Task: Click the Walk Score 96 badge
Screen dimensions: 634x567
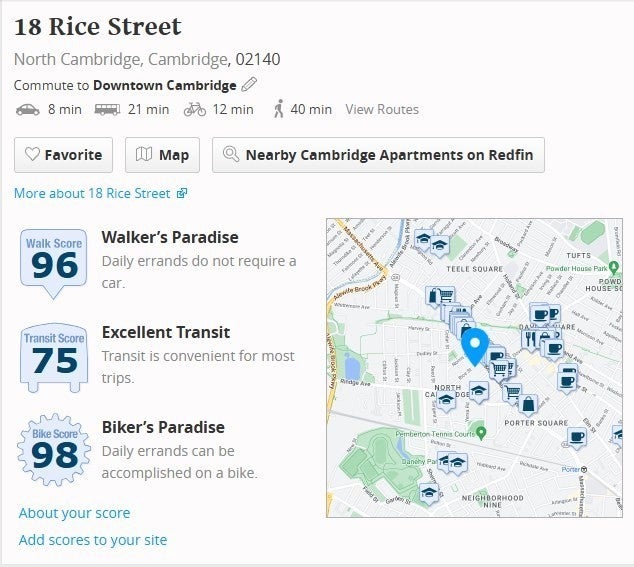Action: pos(54,264)
